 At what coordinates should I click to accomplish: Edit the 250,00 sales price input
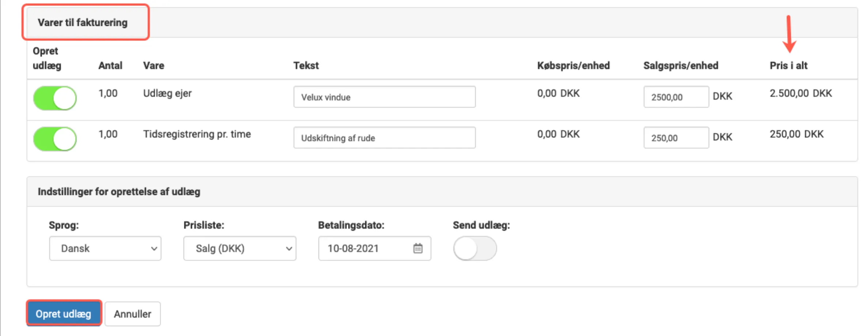676,138
